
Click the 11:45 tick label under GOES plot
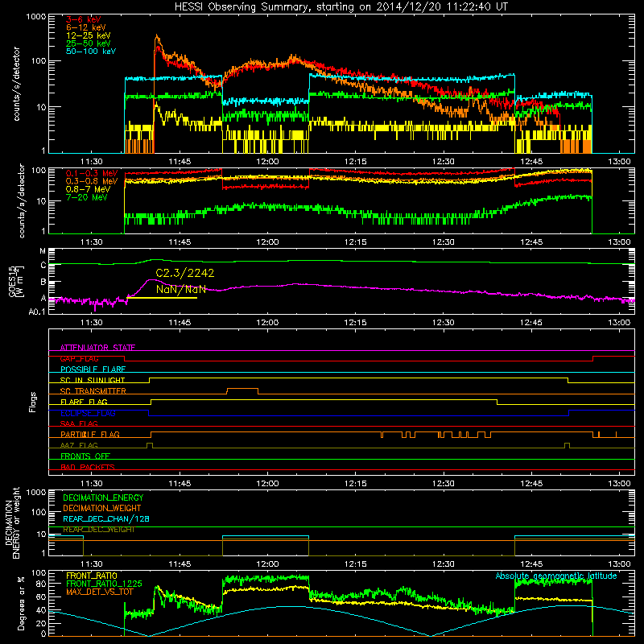[x=180, y=323]
